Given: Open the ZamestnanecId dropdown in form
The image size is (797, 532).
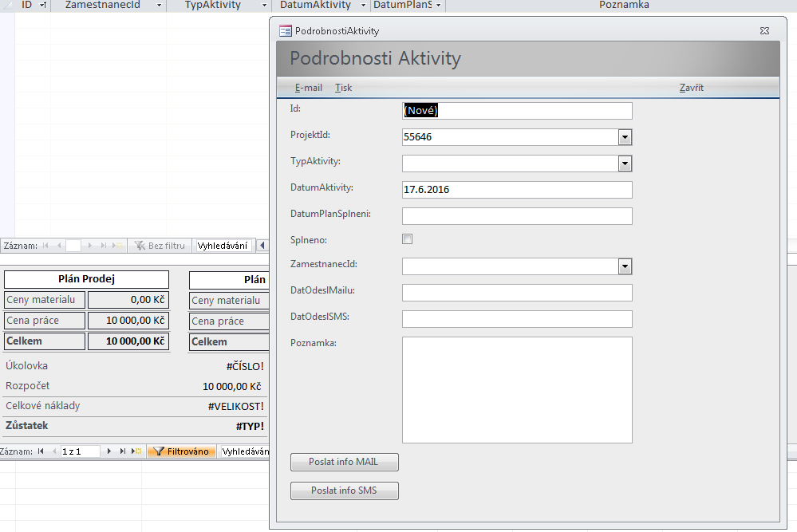Looking at the screenshot, I should (625, 266).
